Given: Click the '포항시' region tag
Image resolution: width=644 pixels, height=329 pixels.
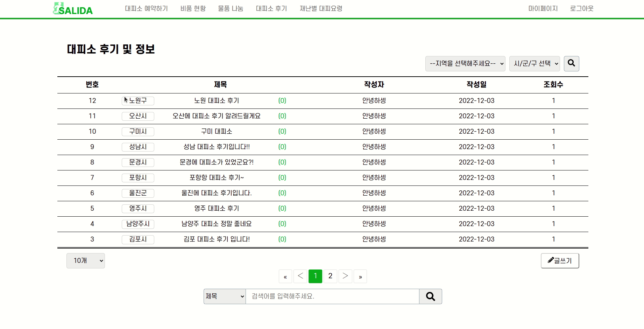Looking at the screenshot, I should (x=138, y=178).
